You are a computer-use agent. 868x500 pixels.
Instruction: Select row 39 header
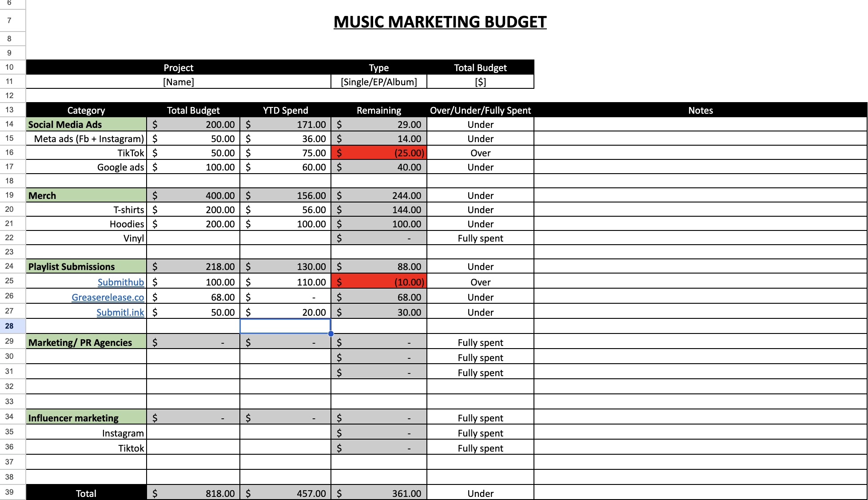[x=9, y=492]
